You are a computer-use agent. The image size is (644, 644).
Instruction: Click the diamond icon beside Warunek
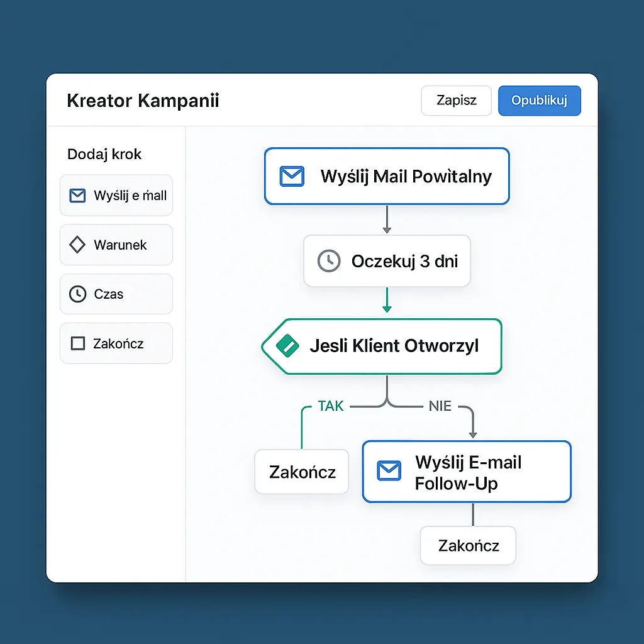pos(77,245)
